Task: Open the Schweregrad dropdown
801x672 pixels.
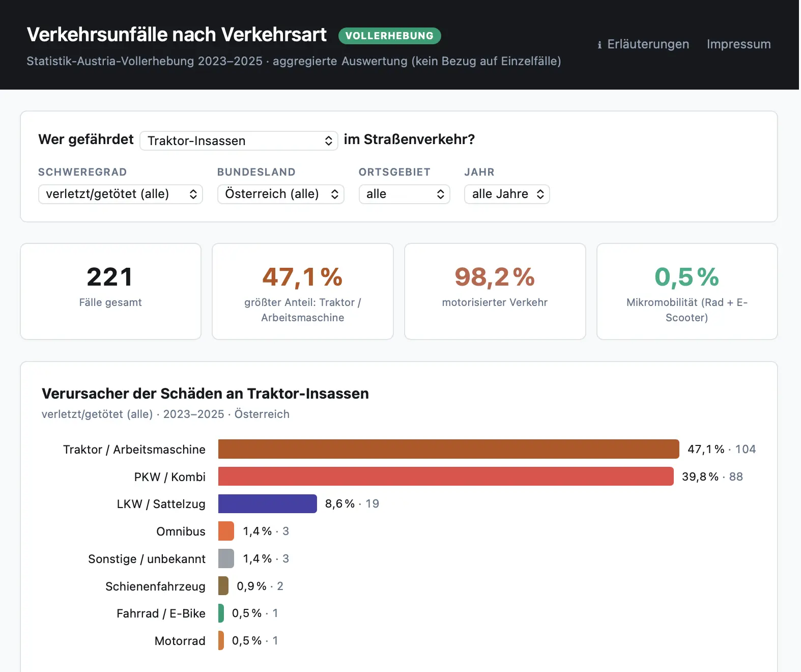Action: click(121, 194)
